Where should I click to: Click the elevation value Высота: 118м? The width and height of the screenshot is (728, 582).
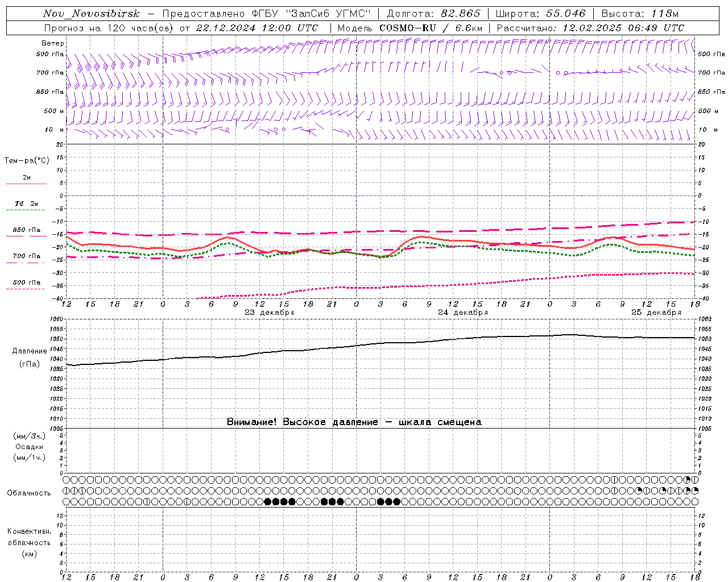tap(640, 14)
